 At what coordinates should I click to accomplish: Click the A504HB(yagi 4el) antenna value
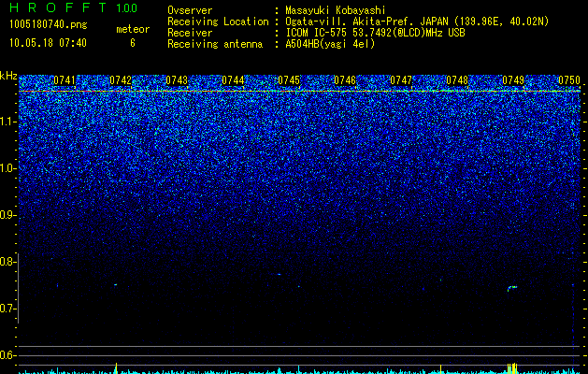pyautogui.click(x=330, y=44)
